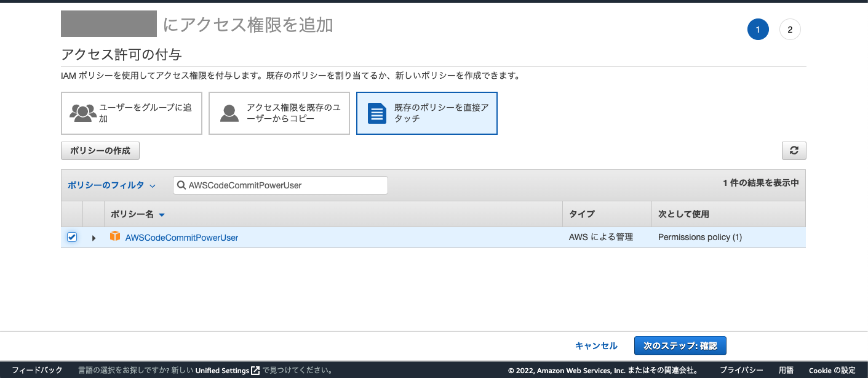The image size is (868, 378).
Task: Click the refresh policies icon button
Action: pos(794,150)
